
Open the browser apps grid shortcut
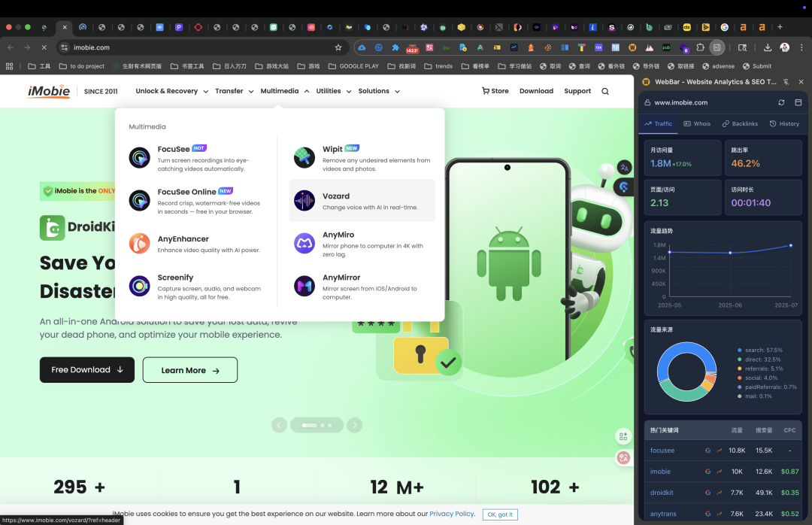point(9,66)
